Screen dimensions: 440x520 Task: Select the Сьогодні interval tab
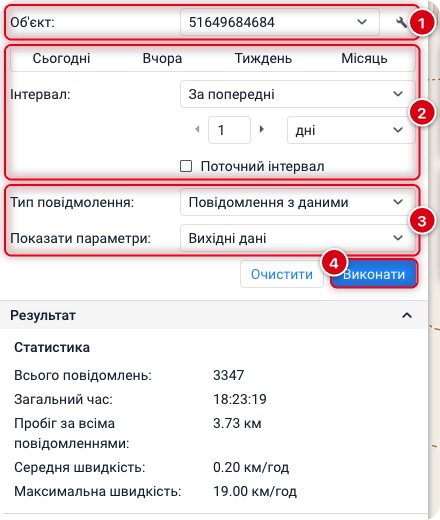click(x=61, y=59)
